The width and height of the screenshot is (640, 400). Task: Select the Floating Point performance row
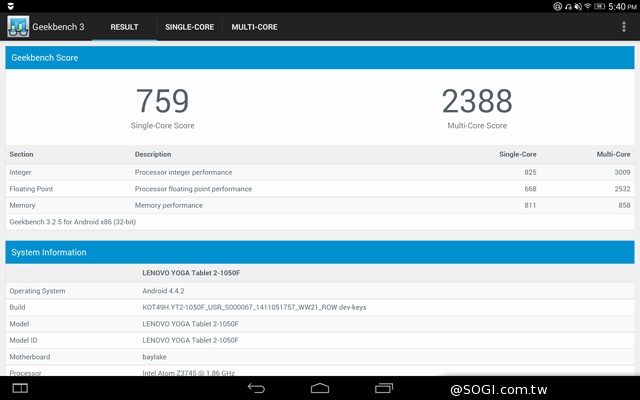[320, 188]
